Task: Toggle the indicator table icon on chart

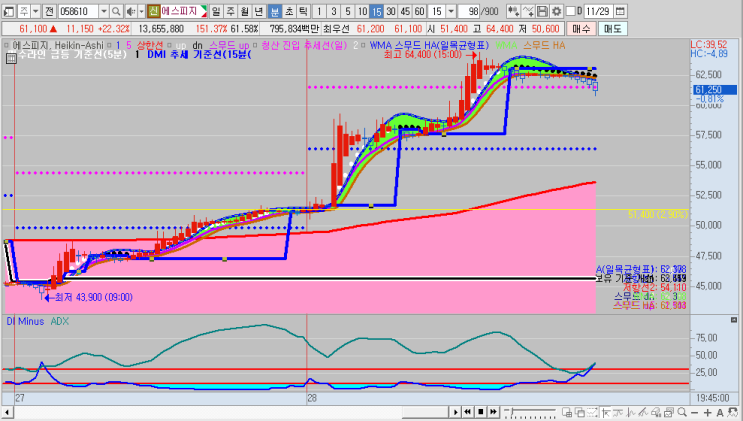Action: tap(11, 58)
